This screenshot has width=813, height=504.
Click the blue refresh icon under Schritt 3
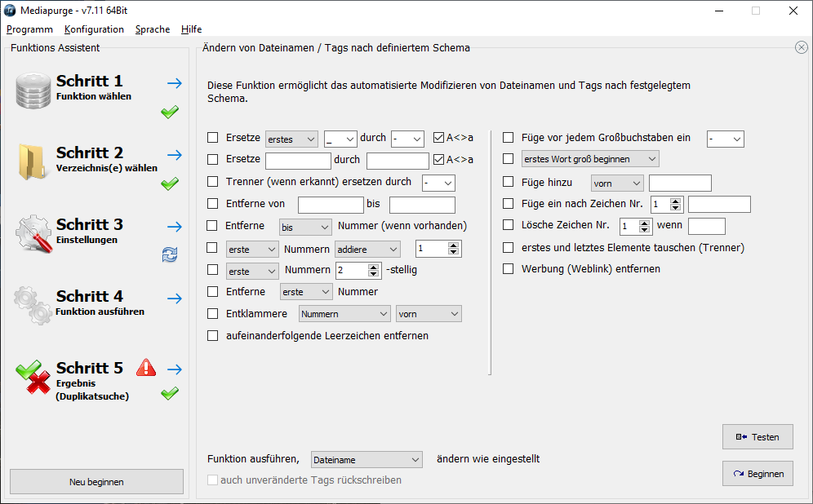click(x=170, y=256)
